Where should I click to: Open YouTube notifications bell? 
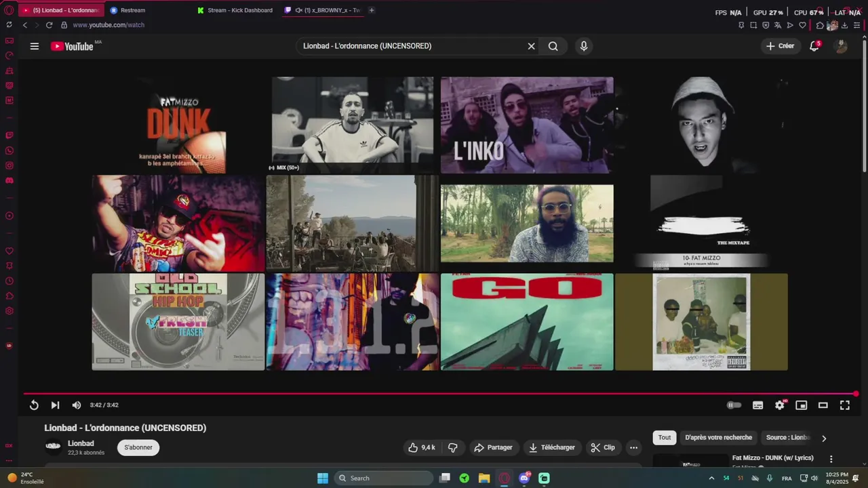point(814,46)
